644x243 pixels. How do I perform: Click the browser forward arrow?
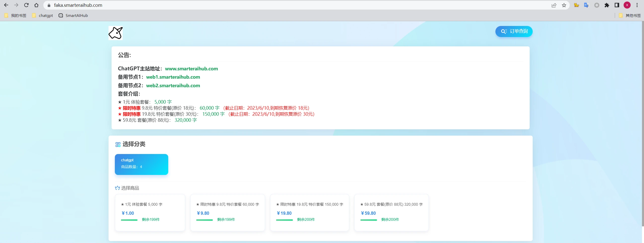point(16,5)
